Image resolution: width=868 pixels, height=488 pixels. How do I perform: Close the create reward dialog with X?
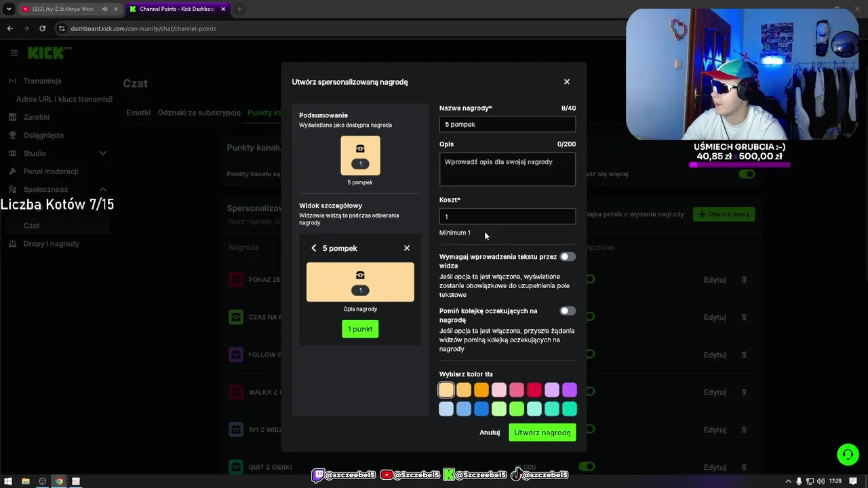(x=567, y=82)
